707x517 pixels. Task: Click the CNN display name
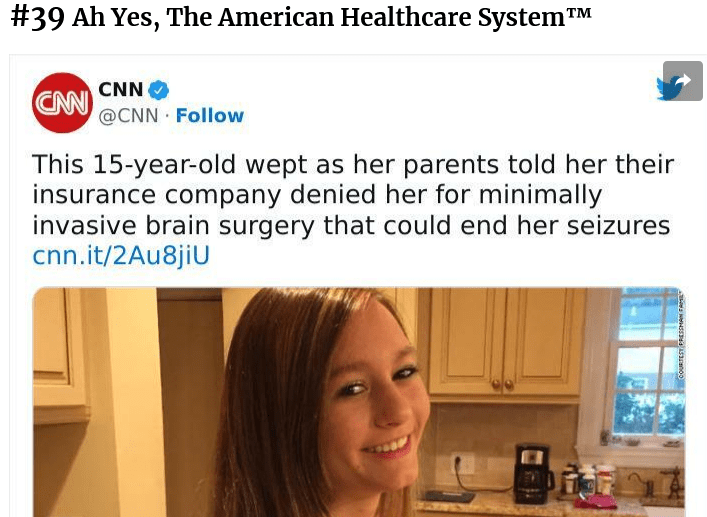tap(121, 89)
